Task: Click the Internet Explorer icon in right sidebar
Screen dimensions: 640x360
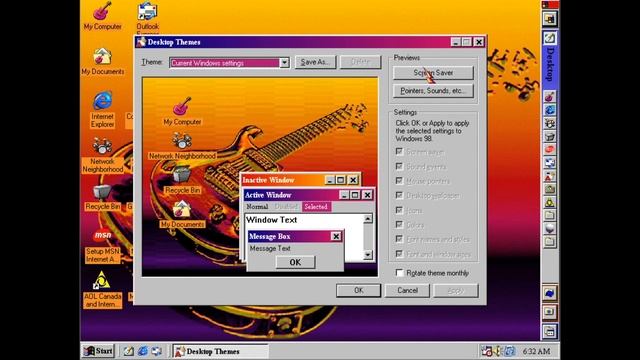Action: tap(549, 110)
